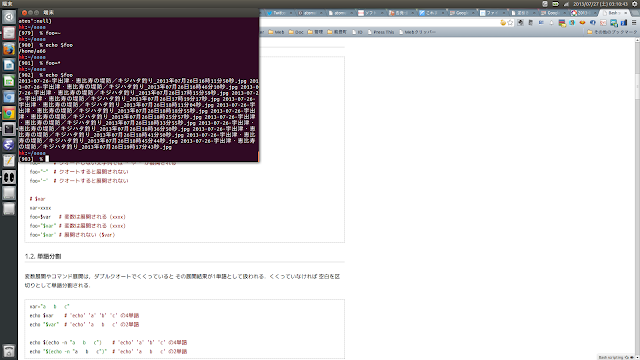Open the IO bookmark
This screenshot has height=360, width=640.
tap(357, 32)
